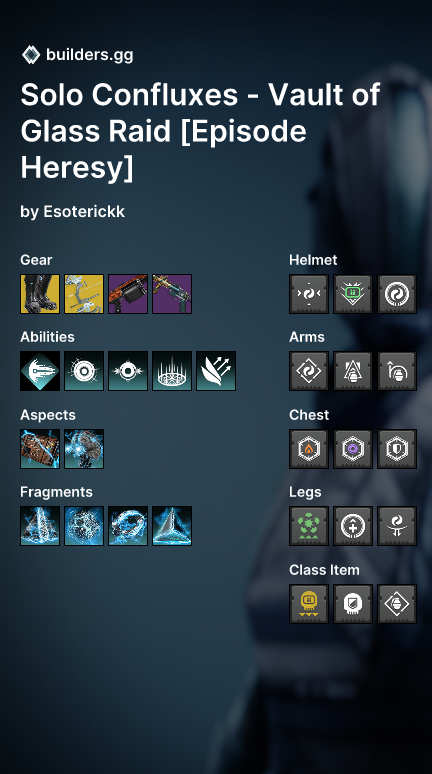Open the builders.gg site link
This screenshot has height=774, width=432.
tap(89, 54)
